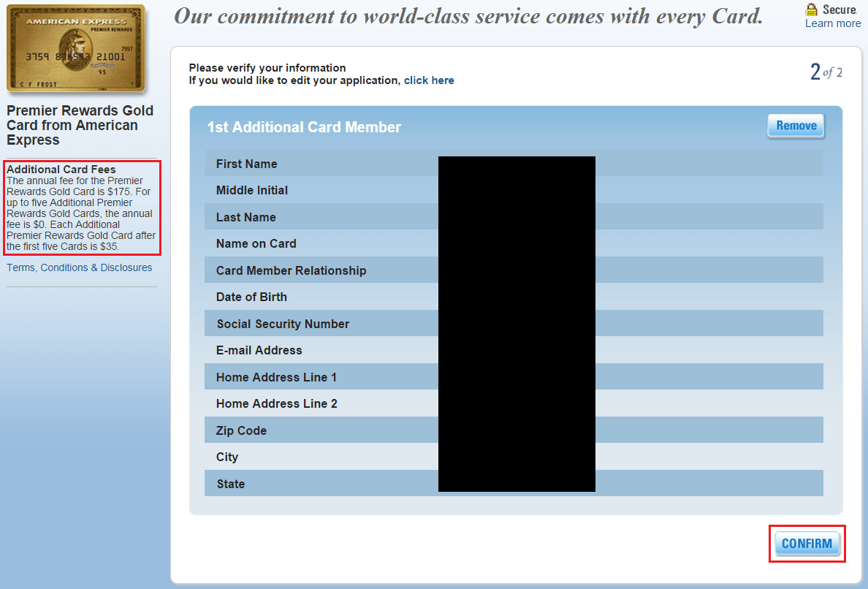Viewport: 868px width, 589px height.
Task: Remove the 1st Additional Card Member
Action: tap(796, 126)
